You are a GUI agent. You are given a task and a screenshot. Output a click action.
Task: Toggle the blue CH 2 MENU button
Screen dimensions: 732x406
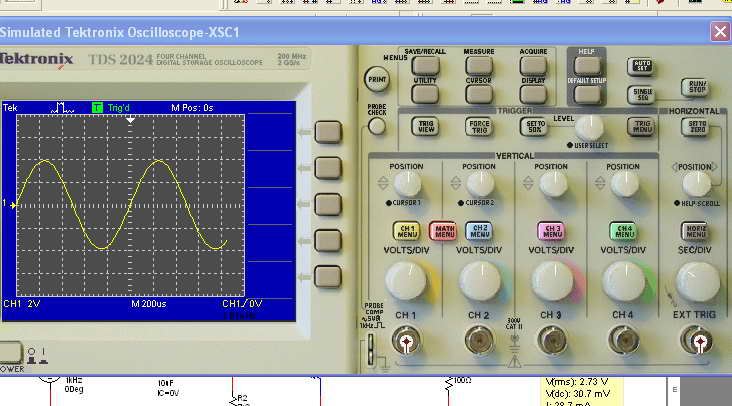(479, 231)
